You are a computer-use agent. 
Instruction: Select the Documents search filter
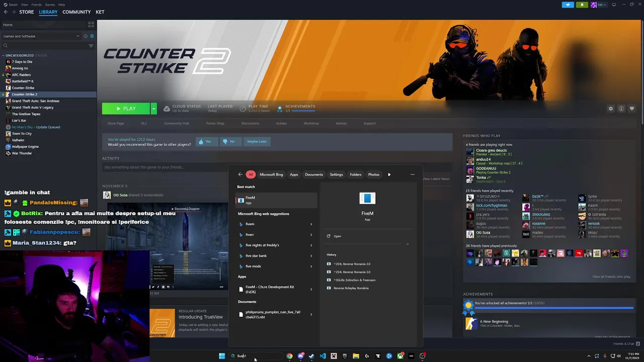314,174
